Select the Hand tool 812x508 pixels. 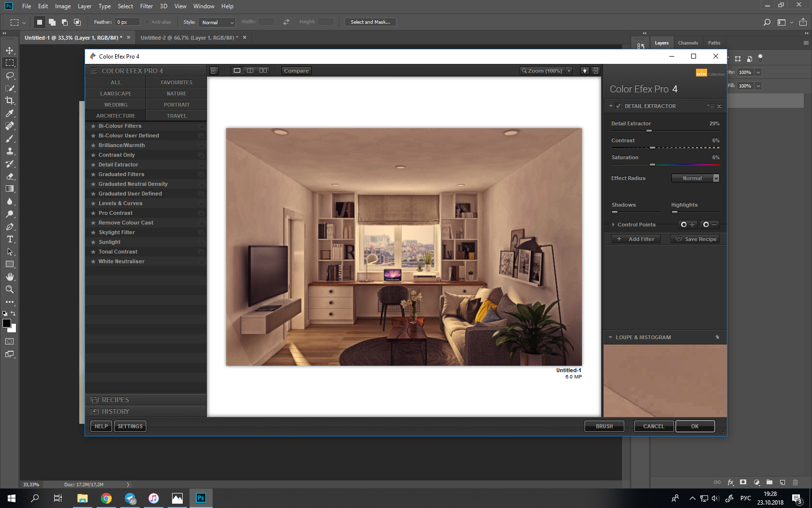coord(10,277)
